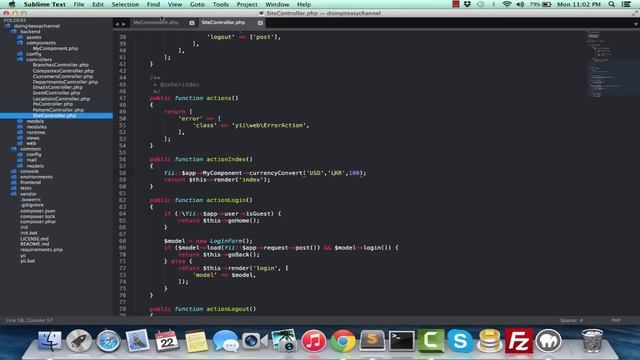Open the Mail stamp icon in dock
Image resolution: width=640 pixels, height=360 pixels.
[x=137, y=340]
